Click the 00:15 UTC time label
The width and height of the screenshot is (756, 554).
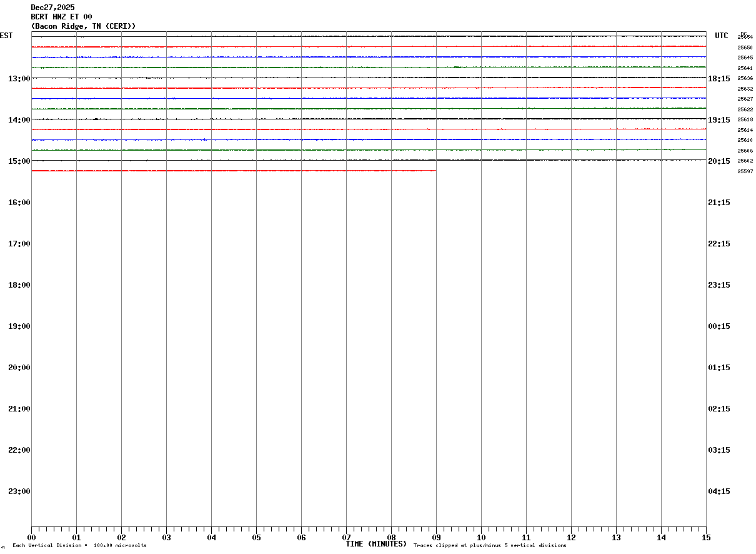pyautogui.click(x=719, y=326)
